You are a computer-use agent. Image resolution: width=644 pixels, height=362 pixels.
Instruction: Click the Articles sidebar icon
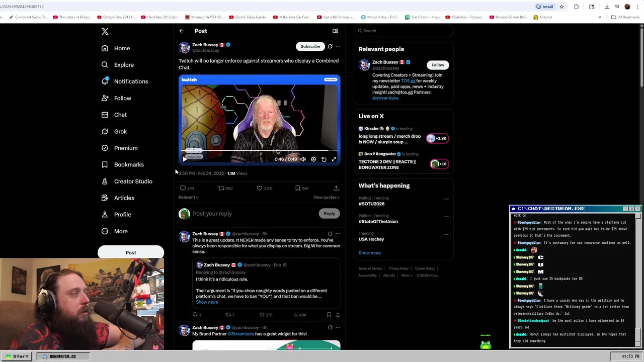(x=105, y=198)
